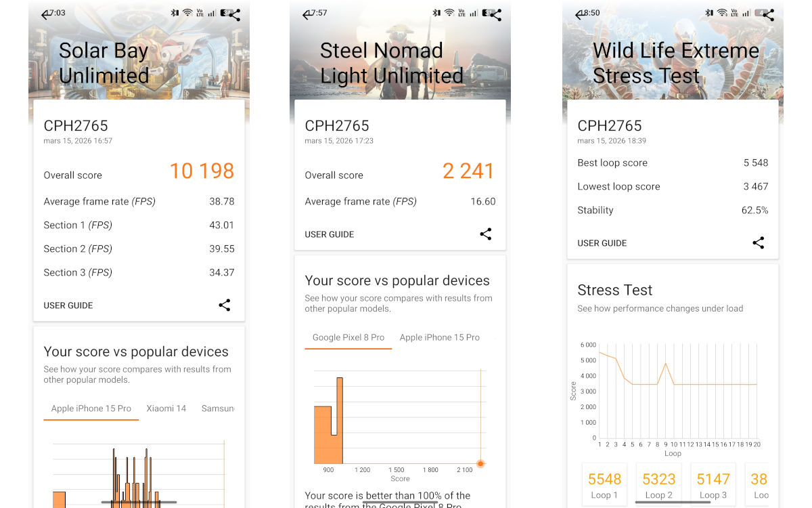Viewport: 812px width, 508px height.
Task: Open USER GUIDE in Solar Bay card
Action: coord(68,305)
